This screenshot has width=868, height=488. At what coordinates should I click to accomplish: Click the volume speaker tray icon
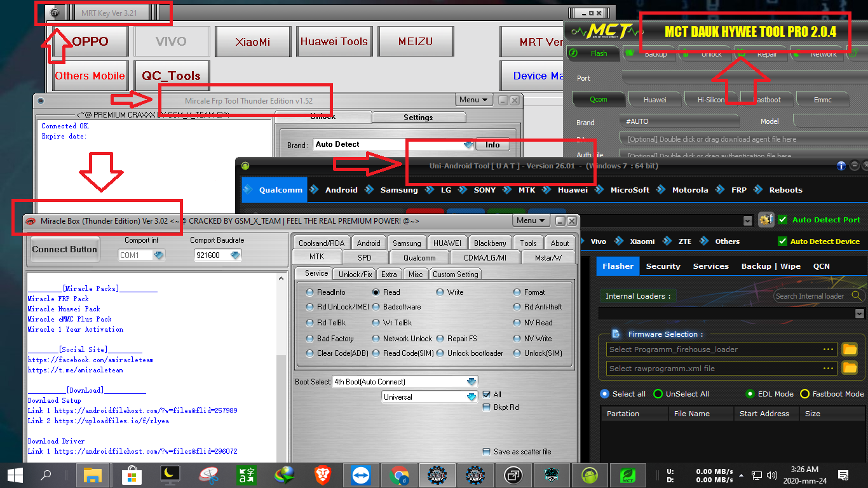[x=772, y=475]
